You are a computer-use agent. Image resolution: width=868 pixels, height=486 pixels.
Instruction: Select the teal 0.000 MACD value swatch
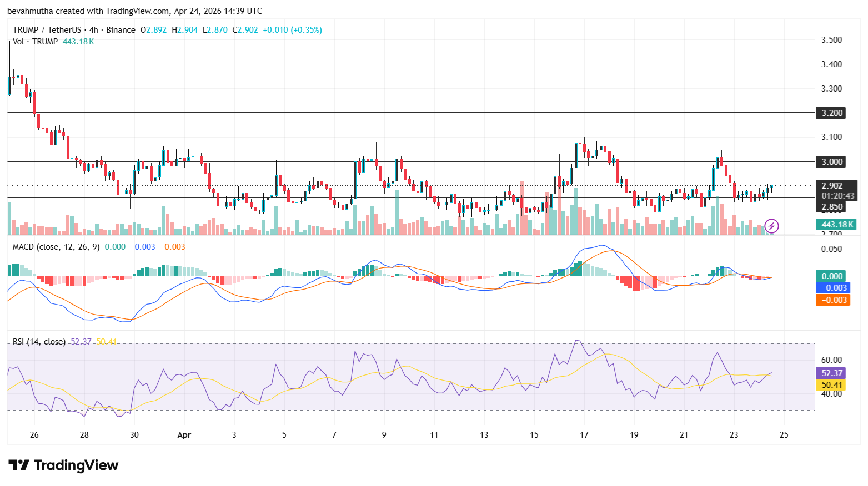[x=831, y=275]
